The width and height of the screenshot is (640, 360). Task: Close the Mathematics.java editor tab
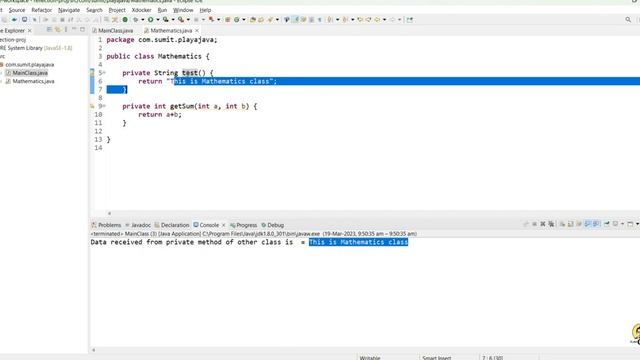coord(197,31)
